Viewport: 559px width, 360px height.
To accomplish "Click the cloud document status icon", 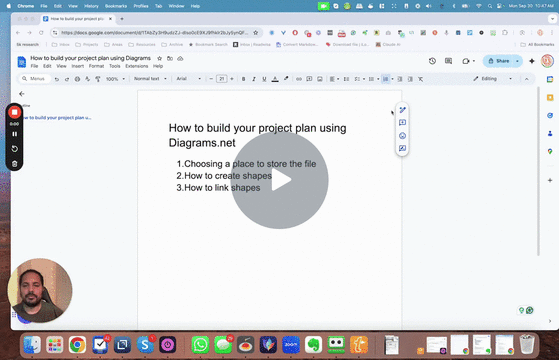I will (180, 58).
